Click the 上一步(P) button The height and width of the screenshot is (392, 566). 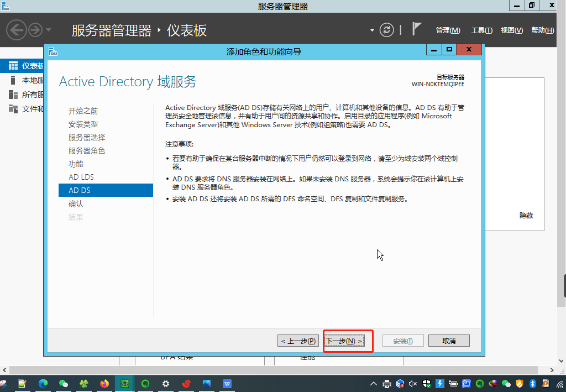(298, 341)
